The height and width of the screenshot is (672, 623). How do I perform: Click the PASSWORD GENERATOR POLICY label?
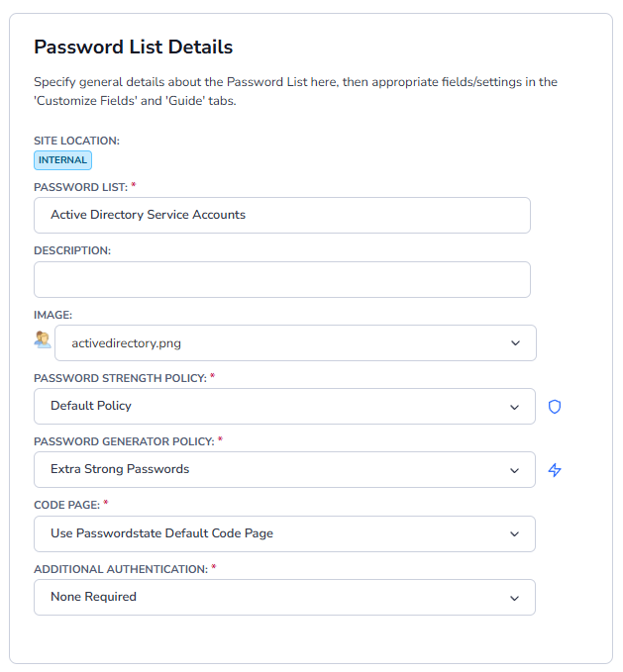[123, 441]
